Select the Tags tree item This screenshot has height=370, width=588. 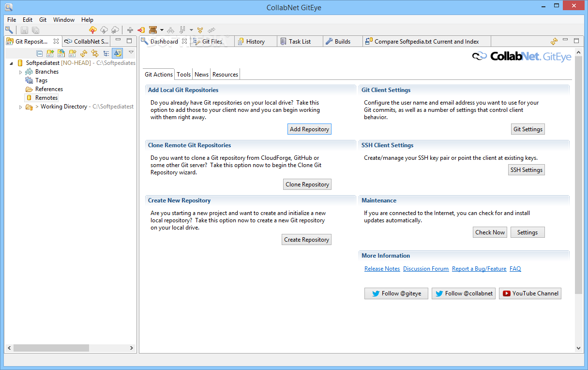click(x=41, y=80)
